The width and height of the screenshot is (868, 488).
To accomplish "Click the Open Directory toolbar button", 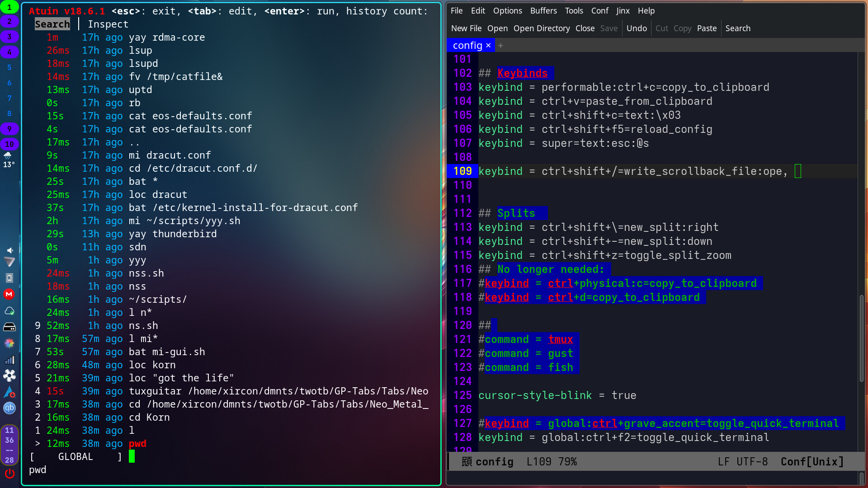I will coord(541,28).
